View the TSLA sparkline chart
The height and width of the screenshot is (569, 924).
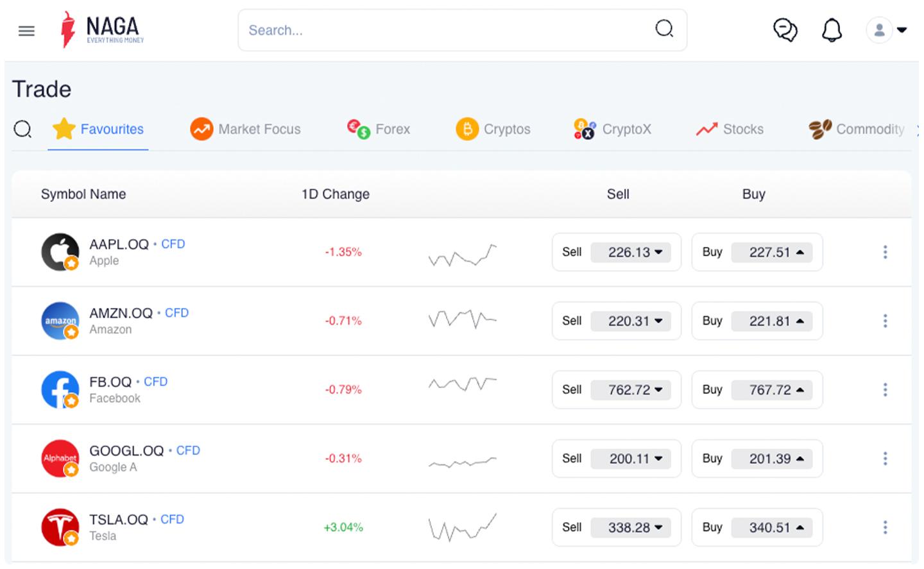463,527
